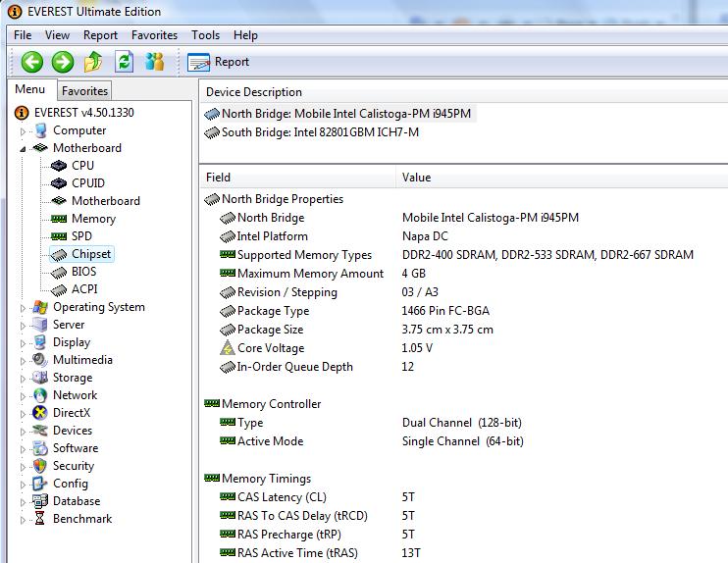Click the Value column header
Viewport: 728px width, 563px height.
[x=562, y=178]
